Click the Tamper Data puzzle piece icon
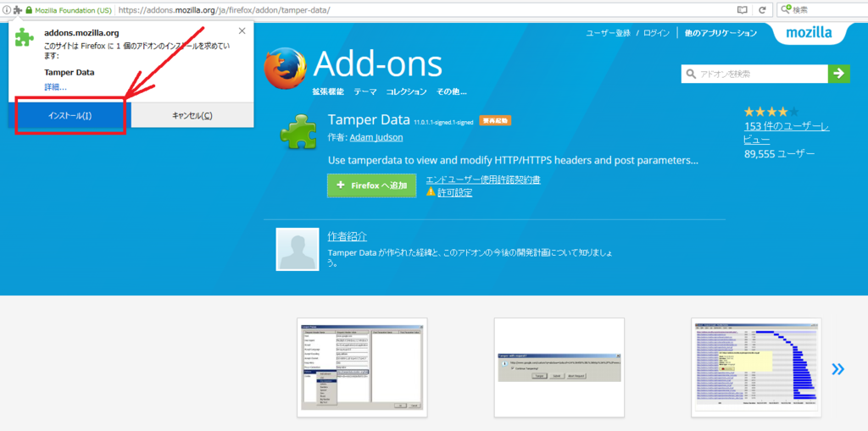The height and width of the screenshot is (431, 868). [298, 133]
